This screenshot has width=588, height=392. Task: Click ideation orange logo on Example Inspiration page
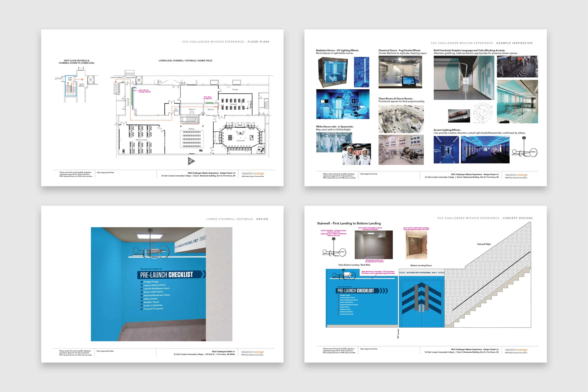click(516, 175)
